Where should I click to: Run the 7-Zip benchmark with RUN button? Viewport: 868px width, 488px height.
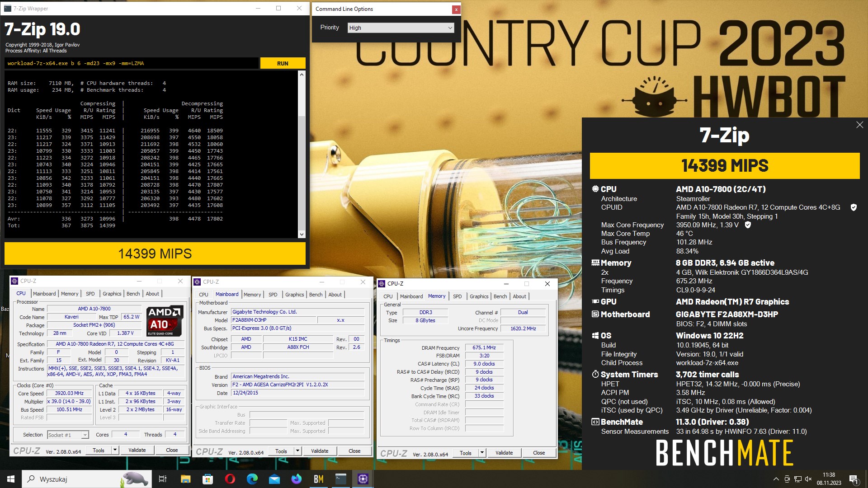[283, 63]
